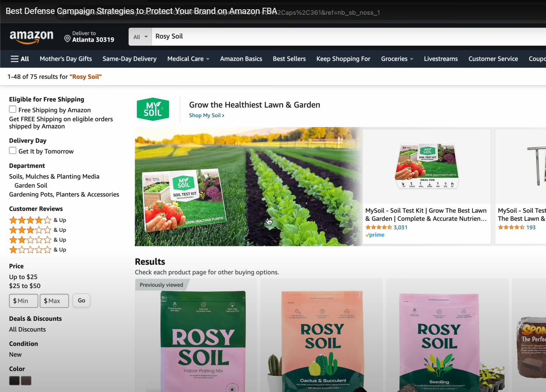Click the 193 reviews count

click(x=531, y=227)
